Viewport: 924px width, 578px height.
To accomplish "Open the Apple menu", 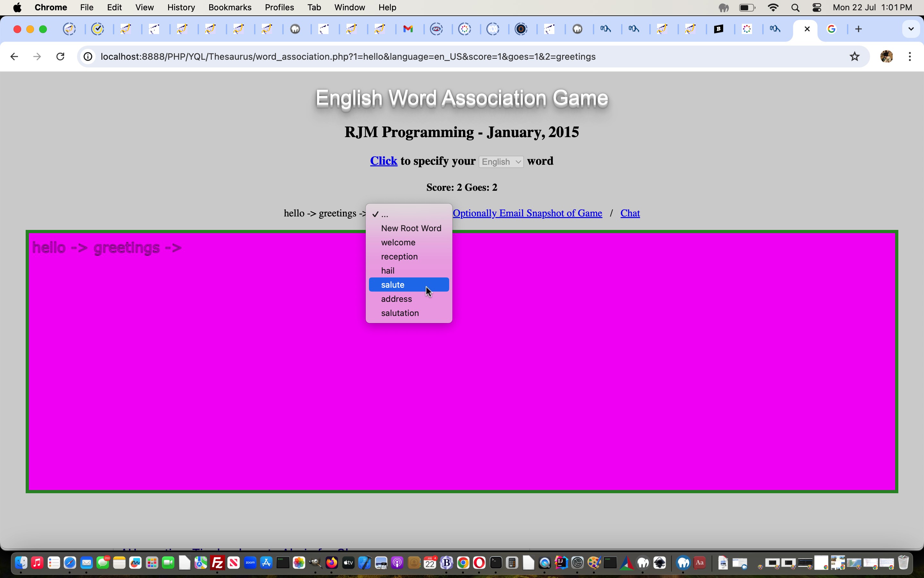I will pyautogui.click(x=17, y=7).
